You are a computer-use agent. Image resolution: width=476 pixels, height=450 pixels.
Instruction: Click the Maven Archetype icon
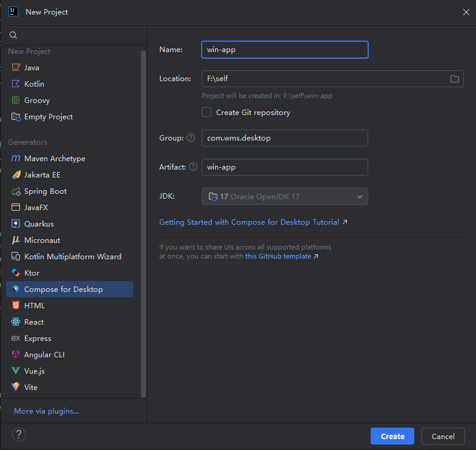pyautogui.click(x=16, y=159)
